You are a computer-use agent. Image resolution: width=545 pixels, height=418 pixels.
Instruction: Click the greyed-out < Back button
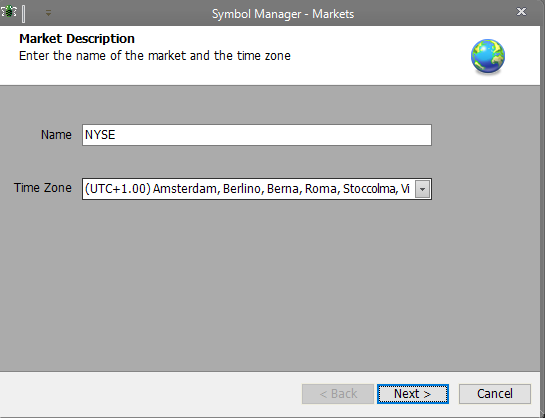click(x=338, y=394)
